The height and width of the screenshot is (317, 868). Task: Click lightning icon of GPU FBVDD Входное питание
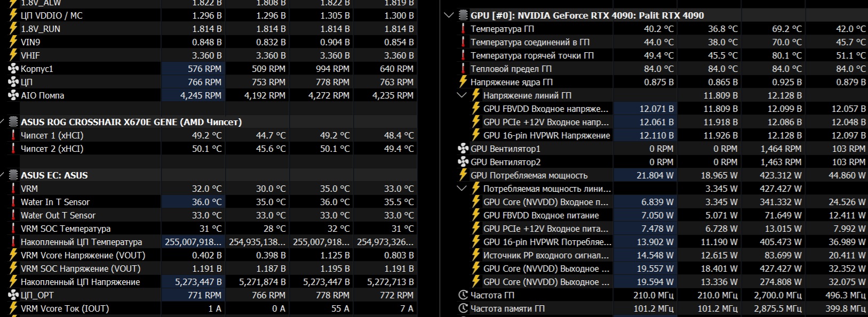pos(476,215)
